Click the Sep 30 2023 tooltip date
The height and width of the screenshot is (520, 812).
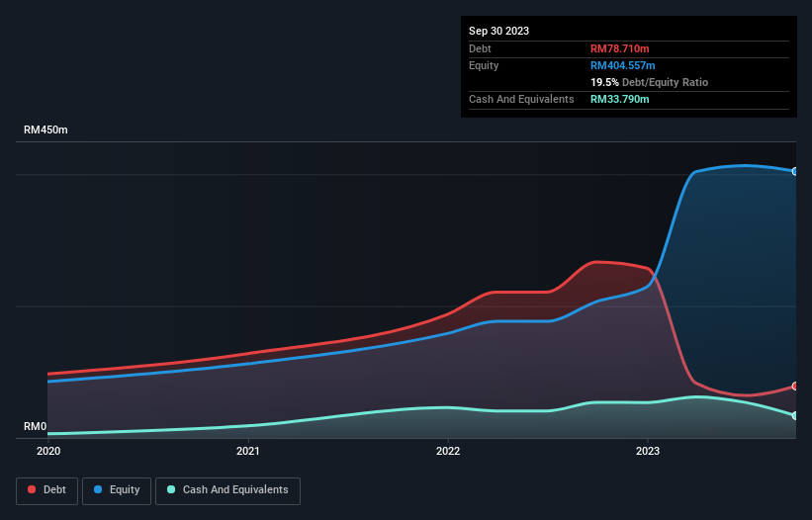pyautogui.click(x=498, y=31)
